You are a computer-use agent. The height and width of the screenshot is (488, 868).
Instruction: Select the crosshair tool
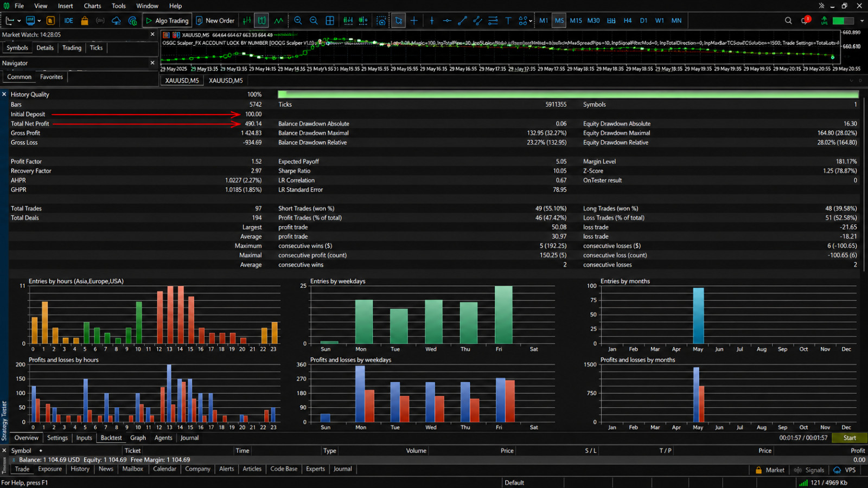coord(414,21)
